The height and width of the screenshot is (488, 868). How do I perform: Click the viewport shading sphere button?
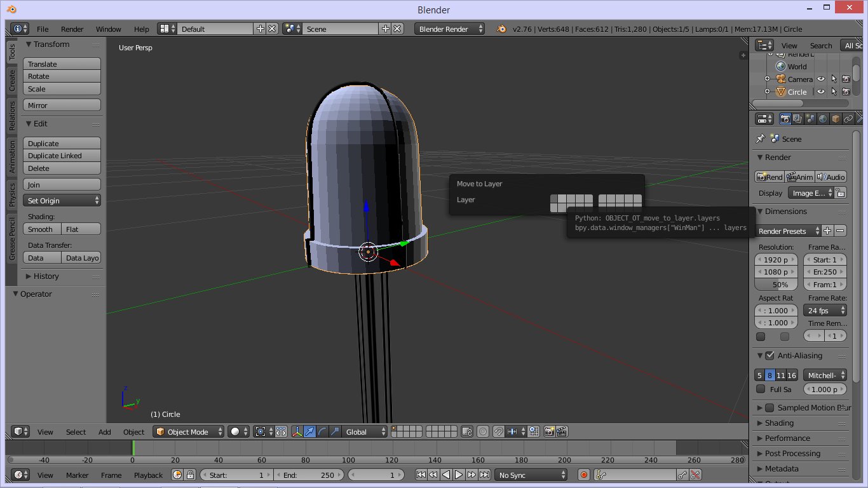coord(239,431)
